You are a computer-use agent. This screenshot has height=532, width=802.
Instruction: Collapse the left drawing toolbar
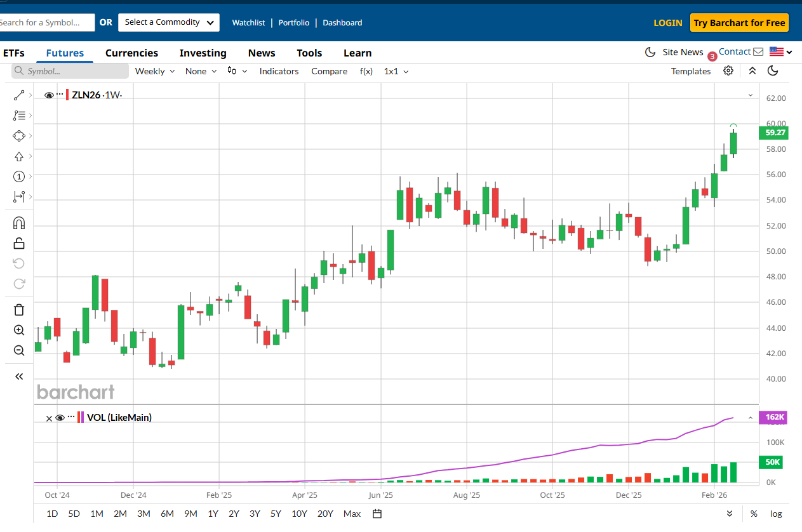click(x=19, y=376)
